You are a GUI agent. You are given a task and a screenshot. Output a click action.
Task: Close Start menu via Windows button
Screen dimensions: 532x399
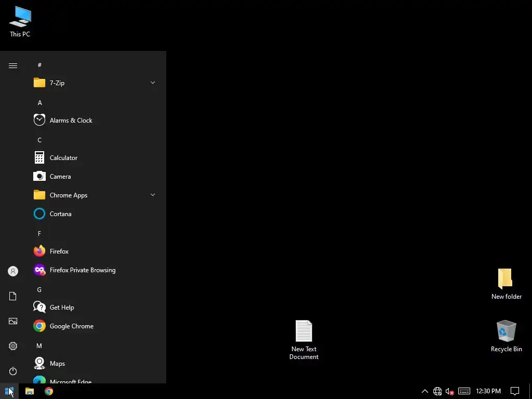pyautogui.click(x=9, y=391)
